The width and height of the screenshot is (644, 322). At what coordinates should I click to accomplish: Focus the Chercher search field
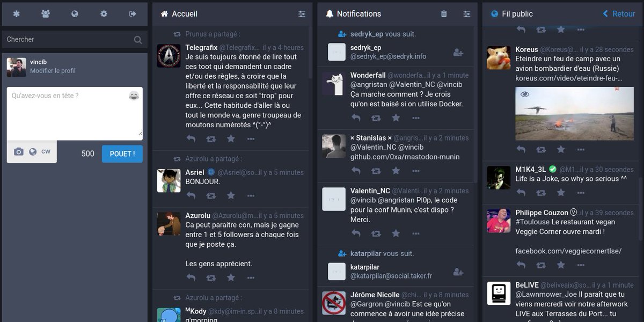(x=75, y=39)
